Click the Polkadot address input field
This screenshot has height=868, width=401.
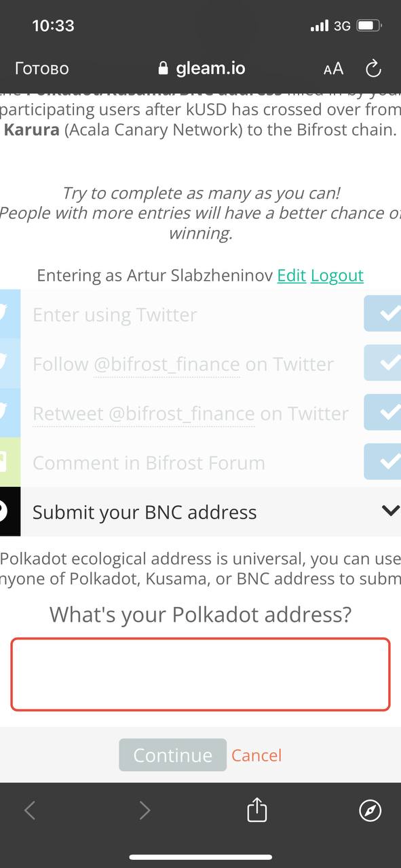coord(200,674)
